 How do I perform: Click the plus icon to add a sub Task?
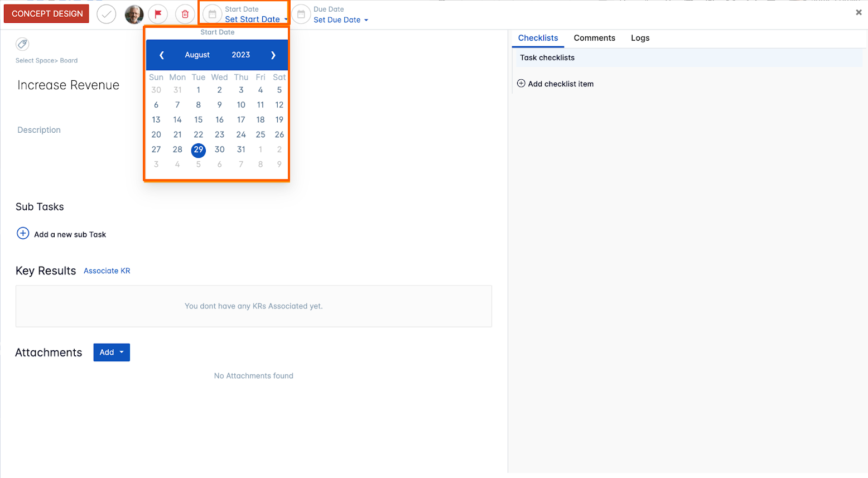(x=22, y=233)
